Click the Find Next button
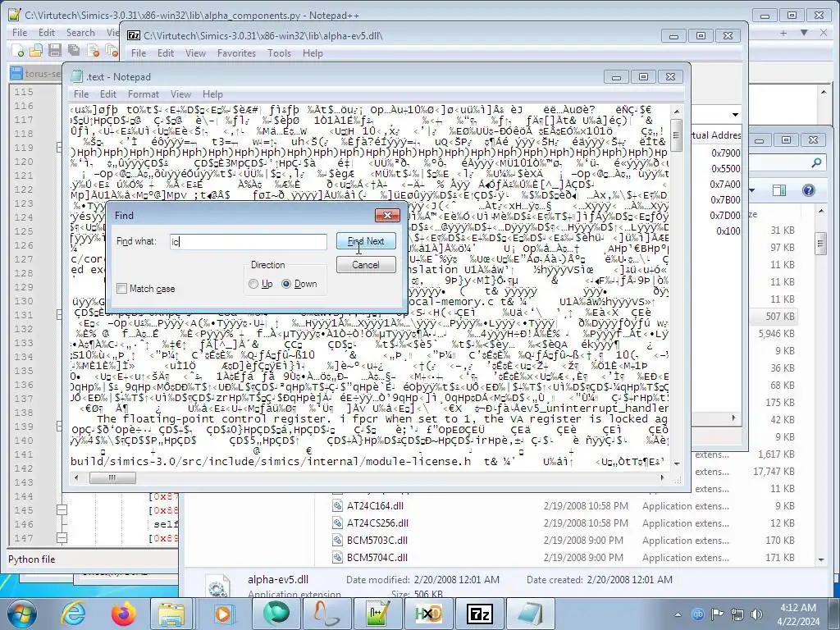The height and width of the screenshot is (630, 840). click(x=366, y=241)
